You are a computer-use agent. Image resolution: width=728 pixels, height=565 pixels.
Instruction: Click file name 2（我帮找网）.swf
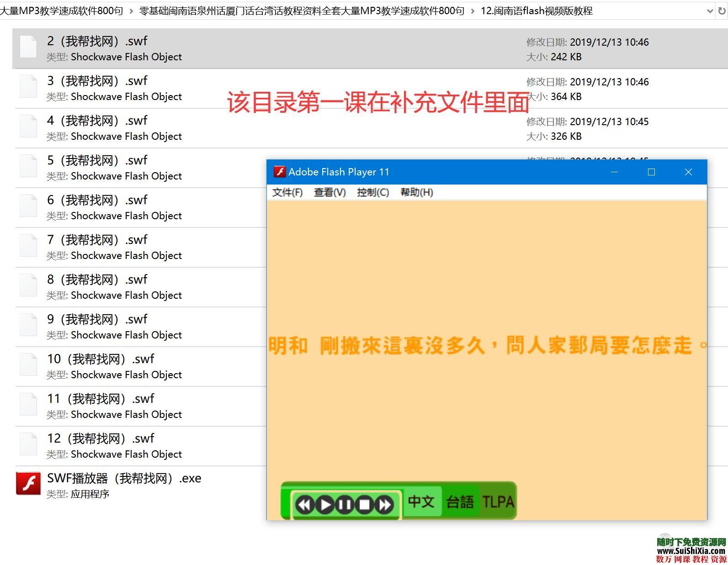97,41
